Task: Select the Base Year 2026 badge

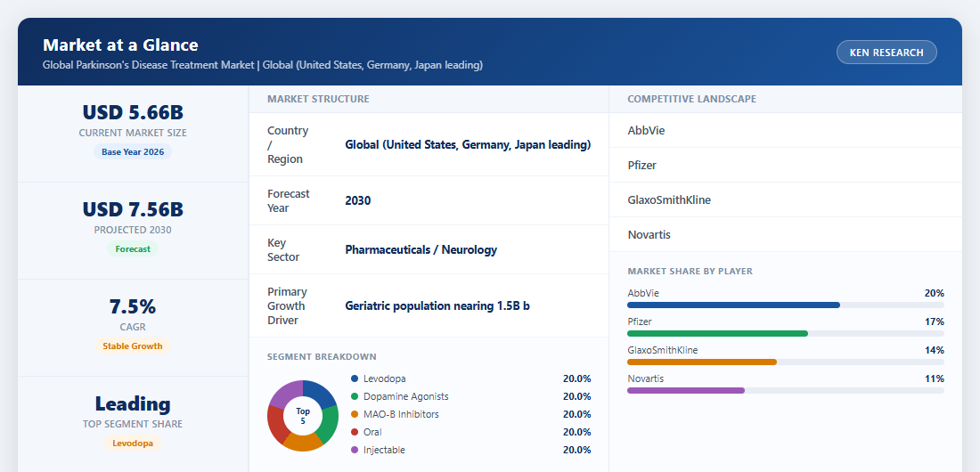Action: (x=133, y=152)
